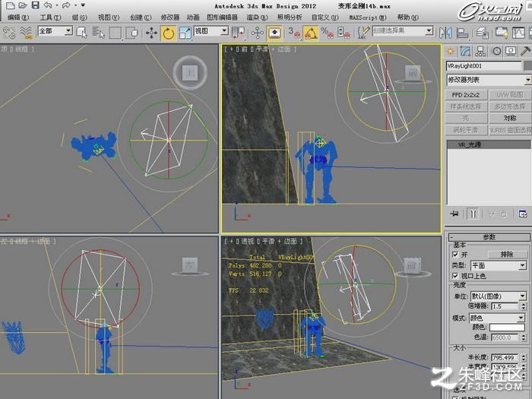The height and width of the screenshot is (399, 532).
Task: Click the 倍增器 1.5 multiplier field
Action: click(x=505, y=306)
